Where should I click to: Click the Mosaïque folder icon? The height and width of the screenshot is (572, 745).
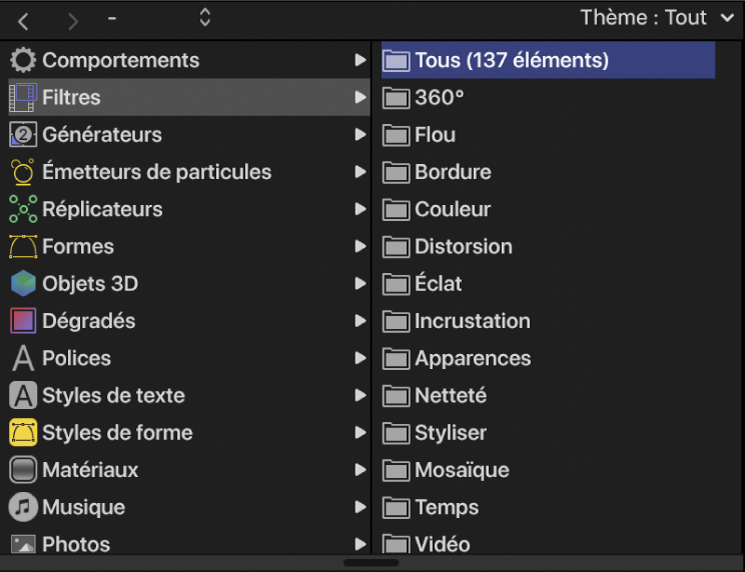[x=396, y=470]
